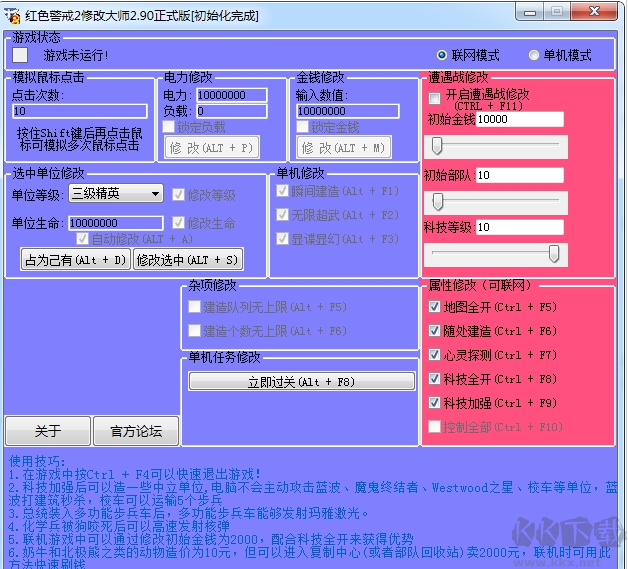Toggle 锁定金钱 checkbox
The width and height of the screenshot is (628, 569).
click(x=302, y=127)
